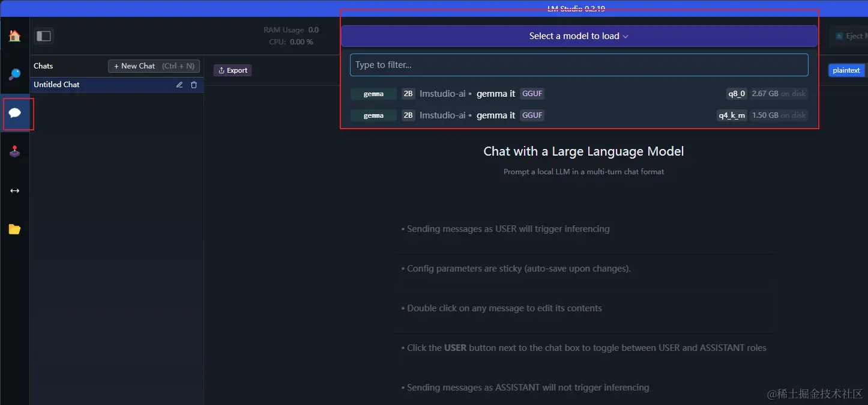Expand the Select a model to load dropdown

(x=579, y=36)
